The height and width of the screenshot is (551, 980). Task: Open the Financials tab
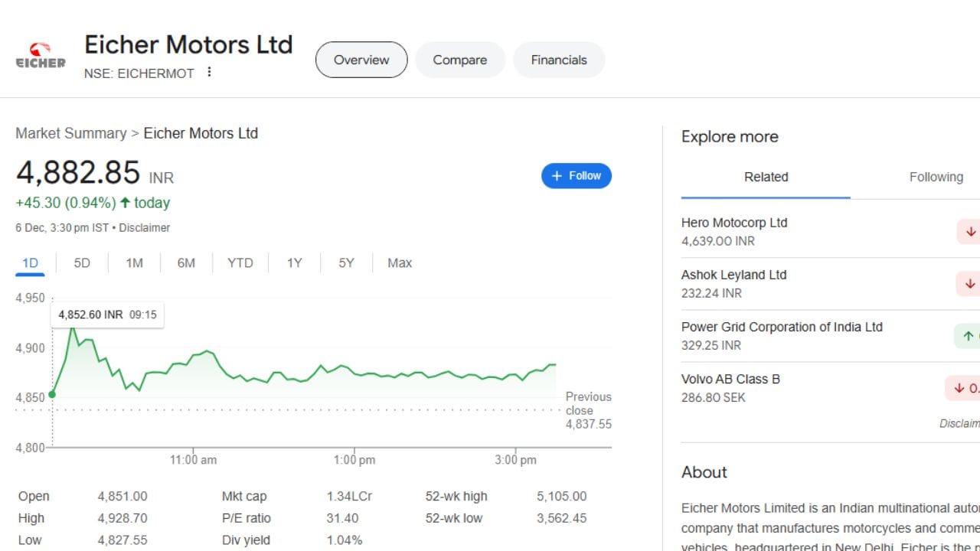coord(558,60)
